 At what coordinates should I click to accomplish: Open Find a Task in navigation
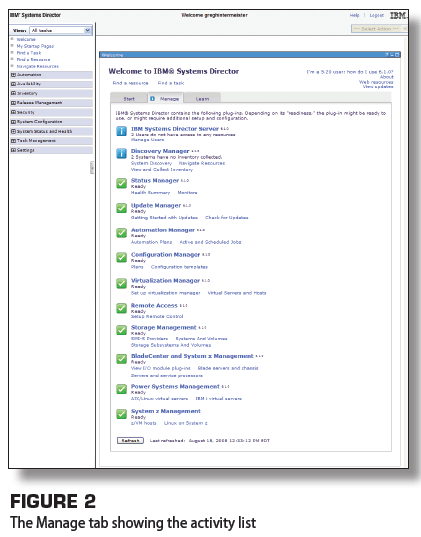point(29,53)
